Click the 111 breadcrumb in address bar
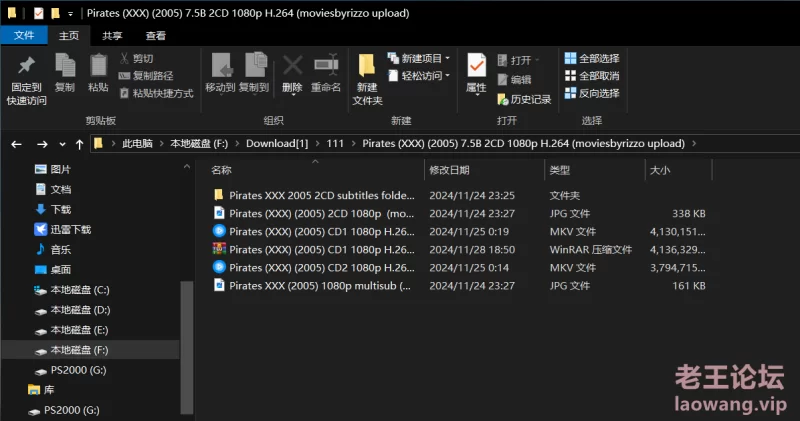Image resolution: width=800 pixels, height=421 pixels. tap(335, 143)
